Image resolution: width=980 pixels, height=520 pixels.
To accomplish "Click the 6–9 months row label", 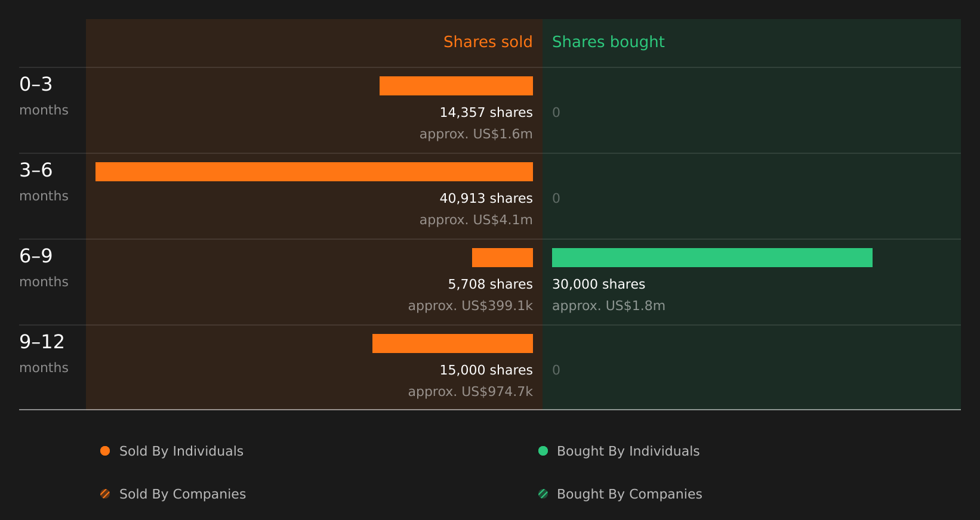I will [x=44, y=268].
